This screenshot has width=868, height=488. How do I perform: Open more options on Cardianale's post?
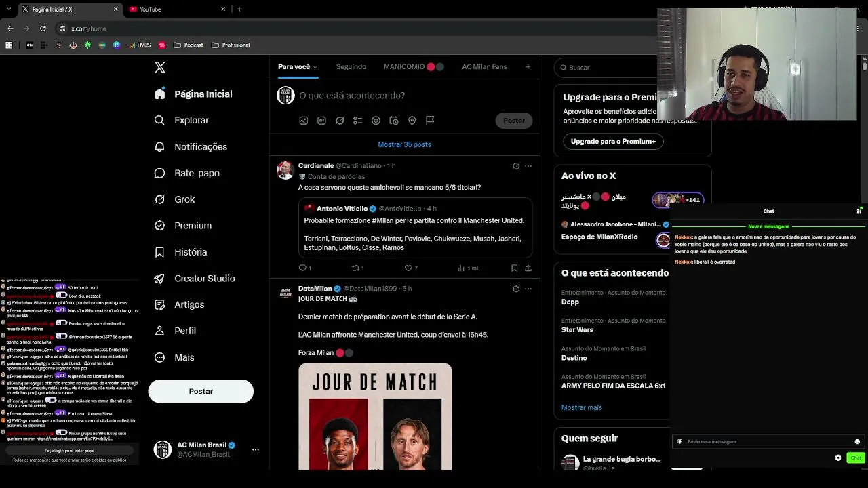pyautogui.click(x=528, y=166)
